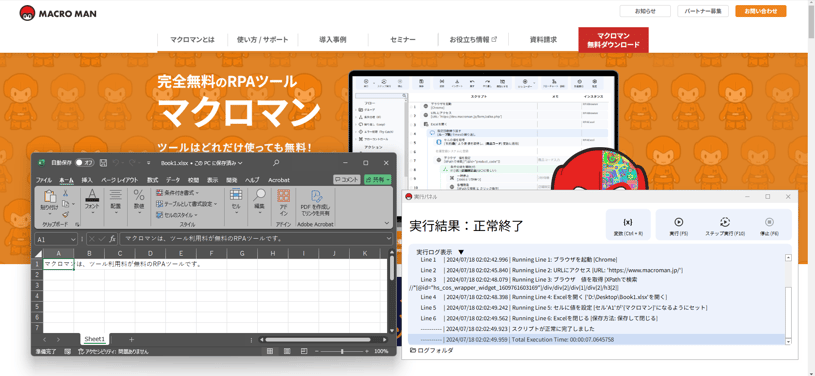The width and height of the screenshot is (815, 376).
Task: Click the Excel paste (貼り付け) icon
Action: coord(50,197)
